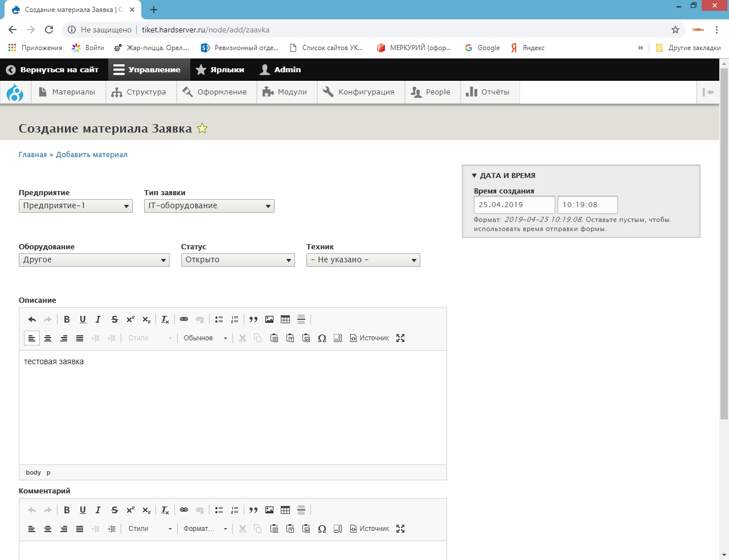Insert bulleted list in Описание editor
The height and width of the screenshot is (560, 729).
219,319
